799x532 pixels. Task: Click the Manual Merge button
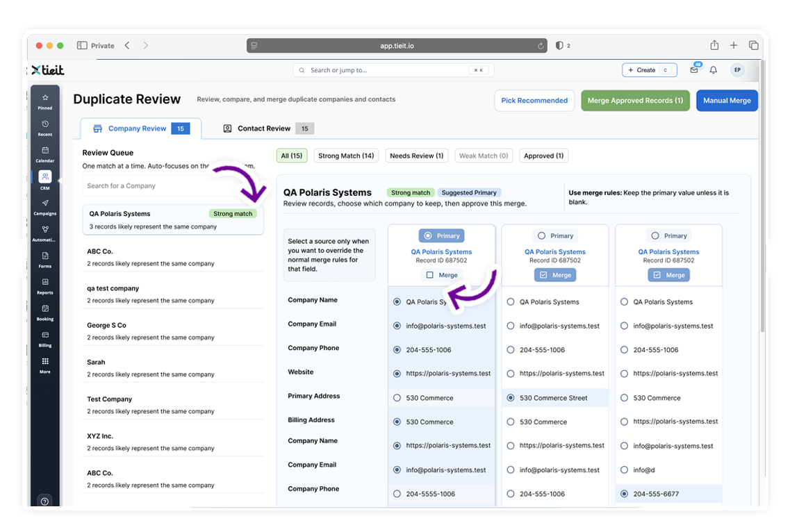coord(727,101)
